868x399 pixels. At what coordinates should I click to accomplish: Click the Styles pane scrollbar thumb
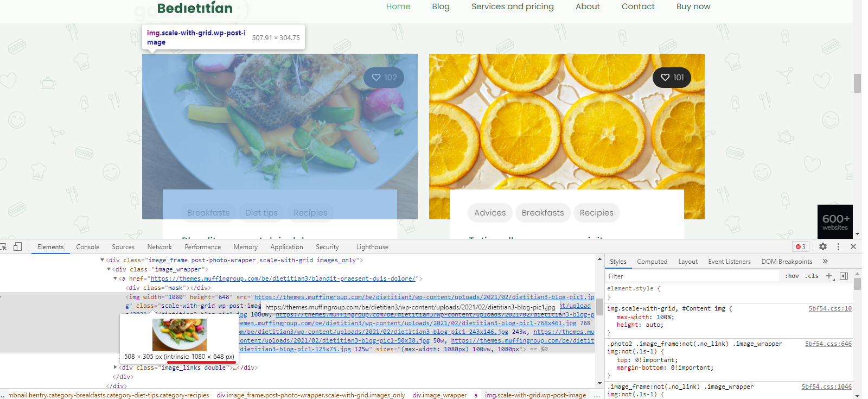857,284
